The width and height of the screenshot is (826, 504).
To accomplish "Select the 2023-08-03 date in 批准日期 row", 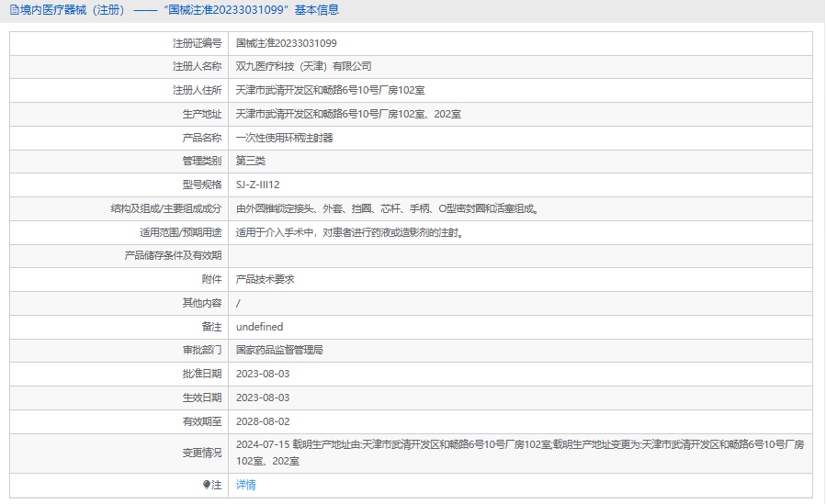I will [263, 374].
